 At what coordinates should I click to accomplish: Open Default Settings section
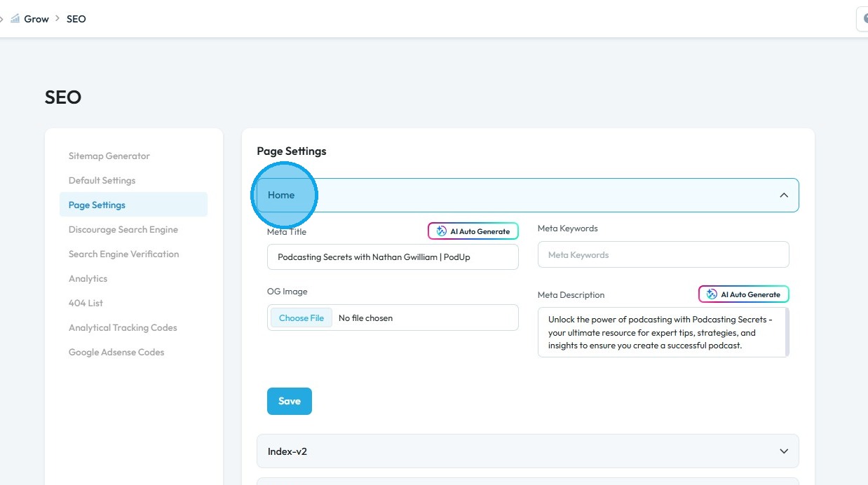(x=102, y=180)
